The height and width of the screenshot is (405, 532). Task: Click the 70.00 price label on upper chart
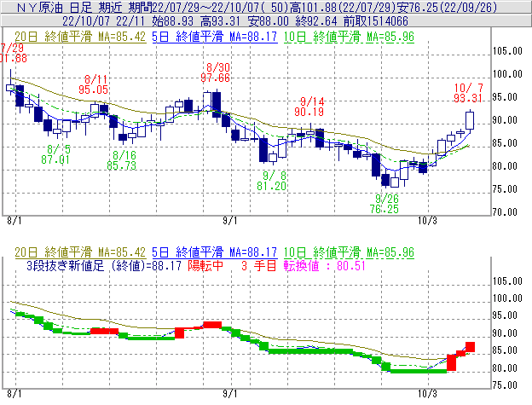[x=506, y=212]
